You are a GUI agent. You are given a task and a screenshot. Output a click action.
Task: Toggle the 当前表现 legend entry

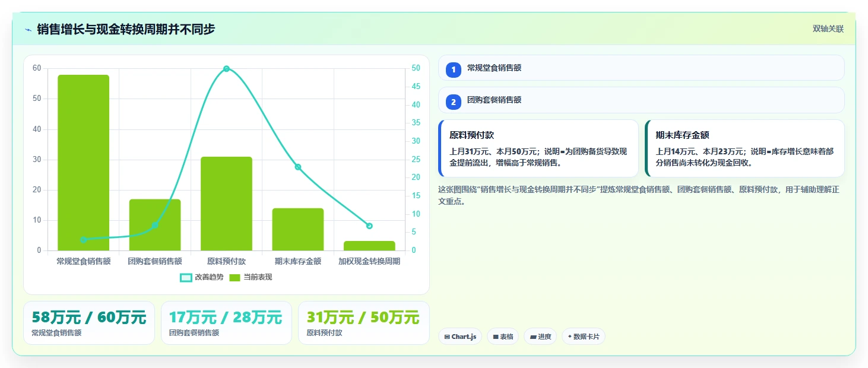pyautogui.click(x=251, y=277)
